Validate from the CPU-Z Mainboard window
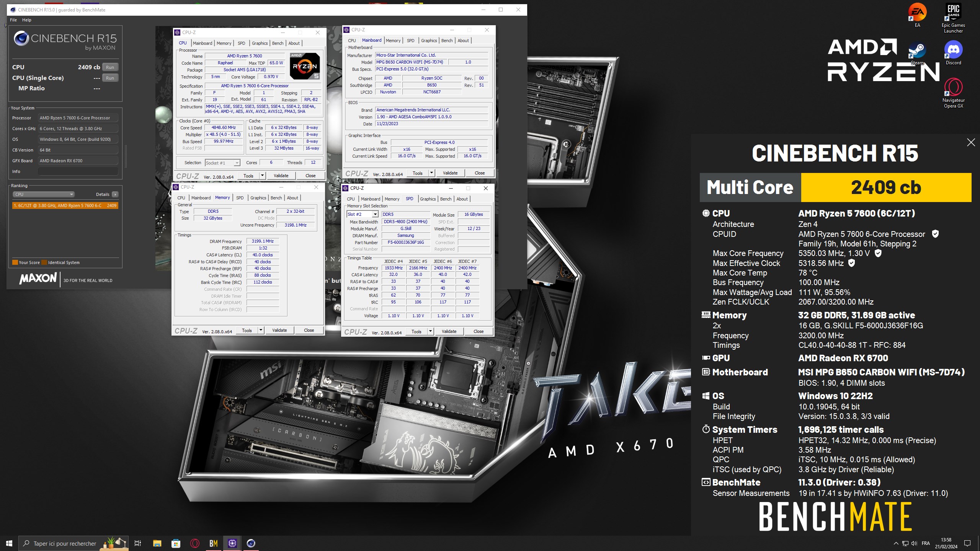Image resolution: width=980 pixels, height=551 pixels. click(x=450, y=173)
